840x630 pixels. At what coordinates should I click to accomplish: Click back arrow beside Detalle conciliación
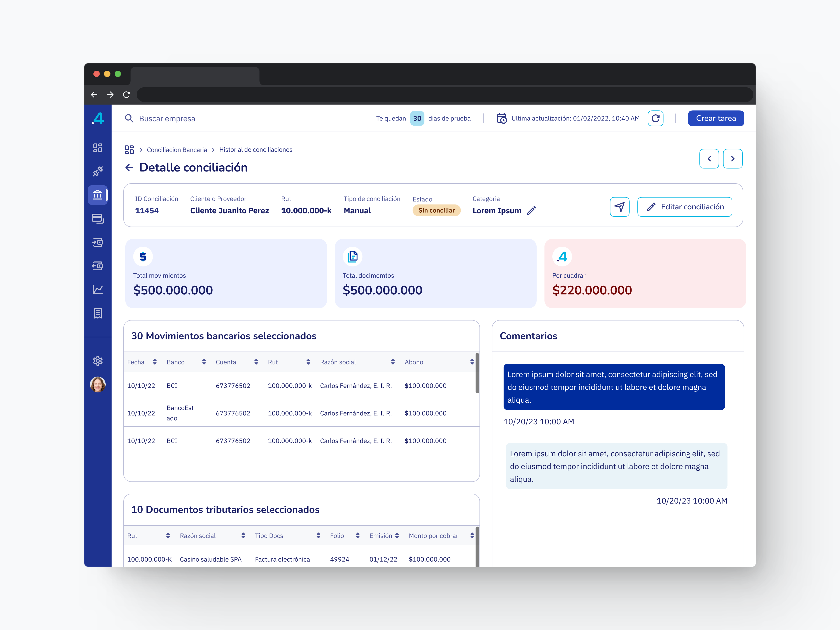point(129,168)
